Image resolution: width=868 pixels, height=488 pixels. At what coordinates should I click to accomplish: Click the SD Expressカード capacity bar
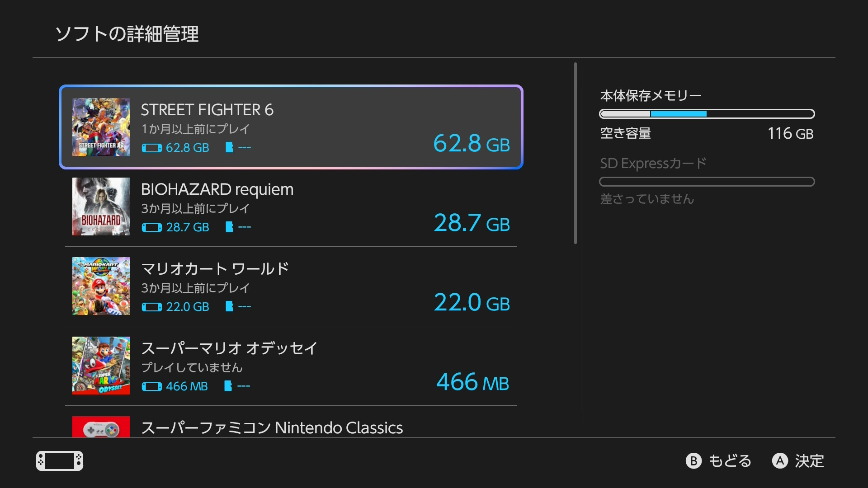(707, 182)
